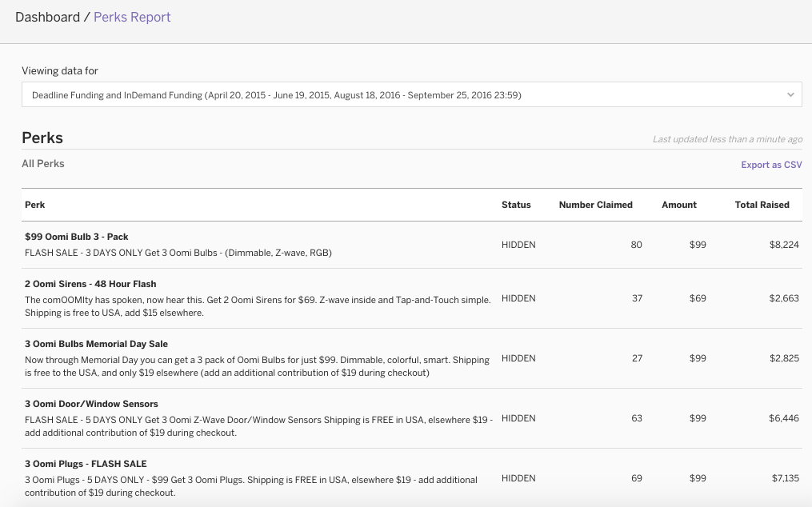Select the 3 Oomi Bulbs Memorial Day Sale title
812x507 pixels.
tap(96, 344)
